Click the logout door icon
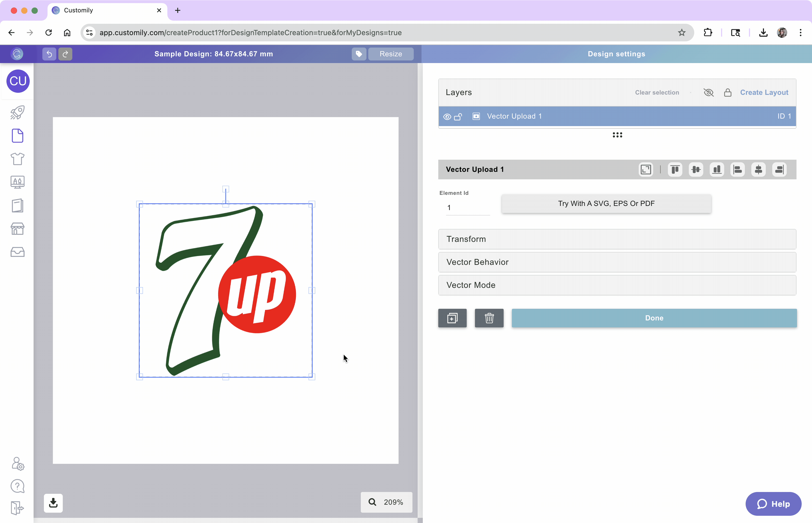Image resolution: width=812 pixels, height=523 pixels. click(17, 508)
